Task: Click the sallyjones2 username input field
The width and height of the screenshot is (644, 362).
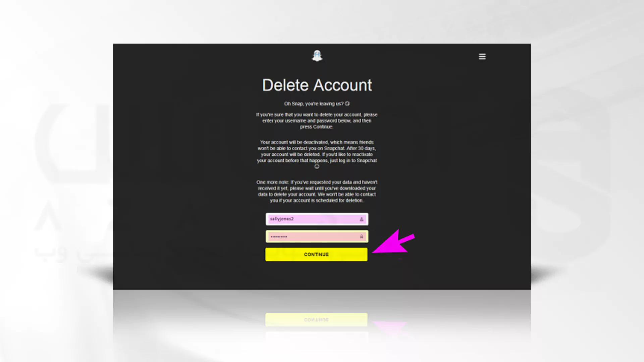Action: (316, 219)
